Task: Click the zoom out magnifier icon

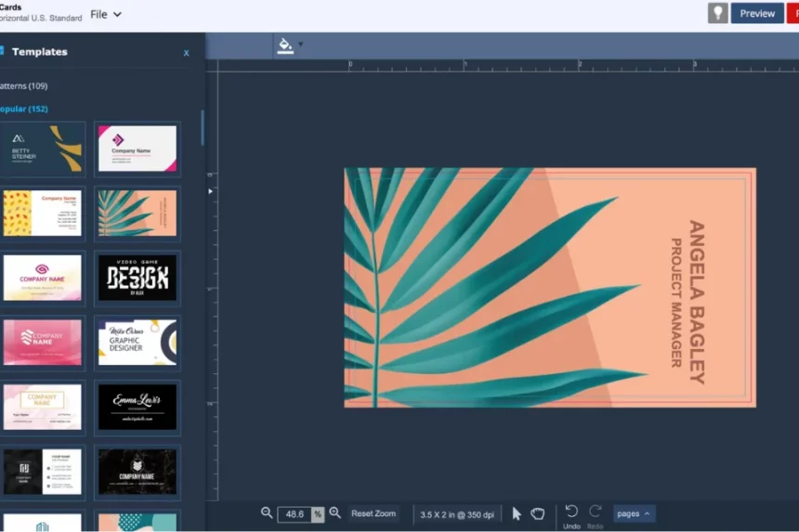Action: [267, 513]
